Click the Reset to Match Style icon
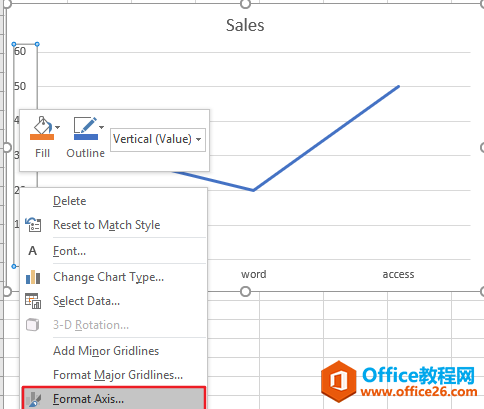 (x=33, y=225)
